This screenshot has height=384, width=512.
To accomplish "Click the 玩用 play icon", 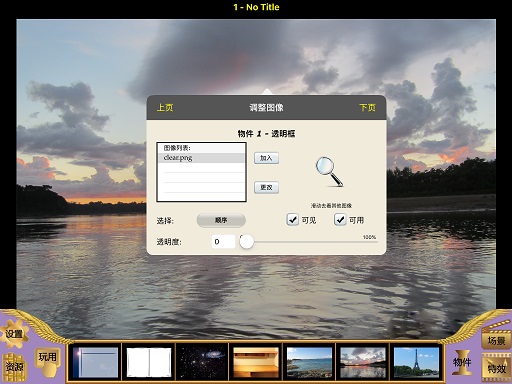I will pos(47,361).
